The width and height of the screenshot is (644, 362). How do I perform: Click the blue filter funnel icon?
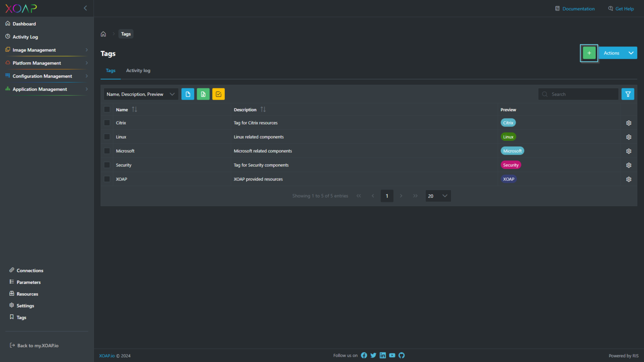(x=628, y=94)
